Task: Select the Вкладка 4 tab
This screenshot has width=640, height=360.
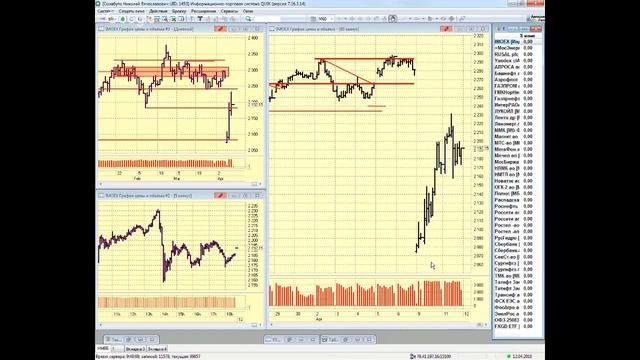Action: (157, 349)
